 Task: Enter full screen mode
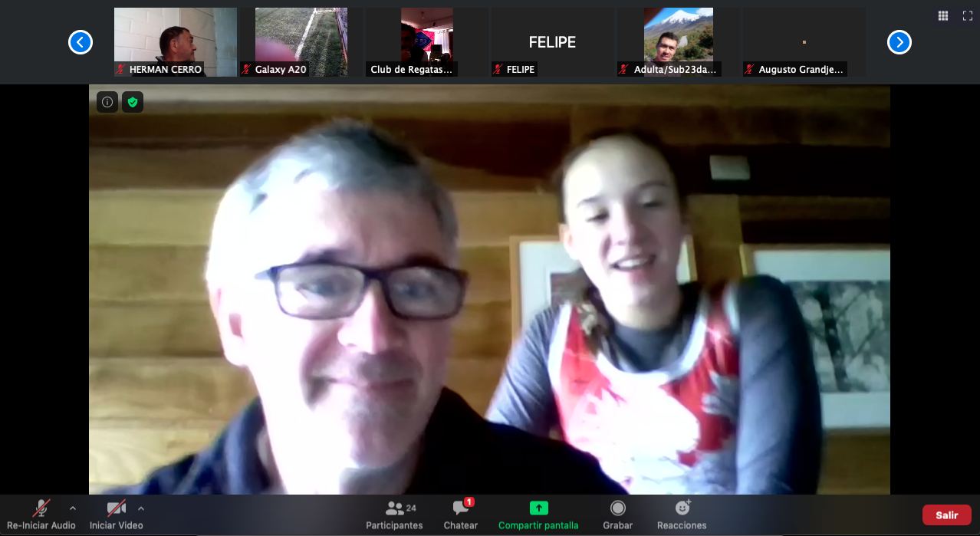tap(968, 15)
